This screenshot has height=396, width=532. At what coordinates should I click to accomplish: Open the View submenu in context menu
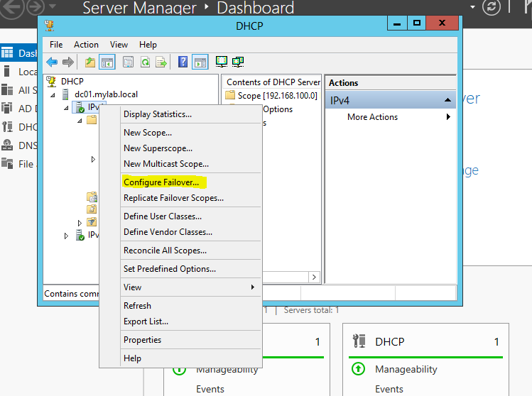coord(190,287)
